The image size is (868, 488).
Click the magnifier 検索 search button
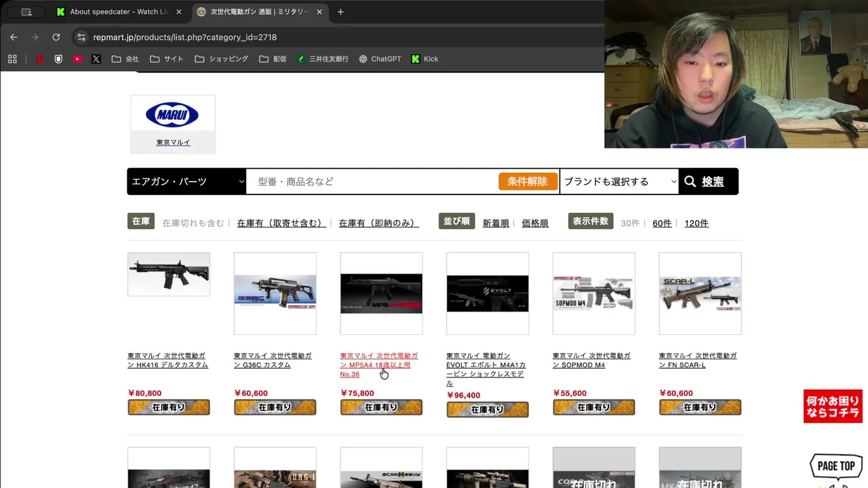709,182
